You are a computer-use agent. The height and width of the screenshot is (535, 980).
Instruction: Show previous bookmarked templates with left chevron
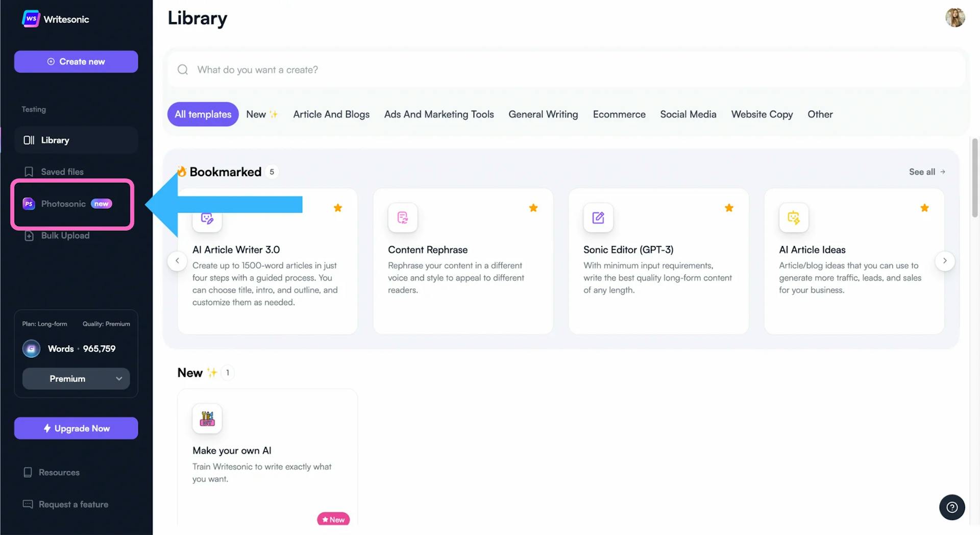pos(177,261)
